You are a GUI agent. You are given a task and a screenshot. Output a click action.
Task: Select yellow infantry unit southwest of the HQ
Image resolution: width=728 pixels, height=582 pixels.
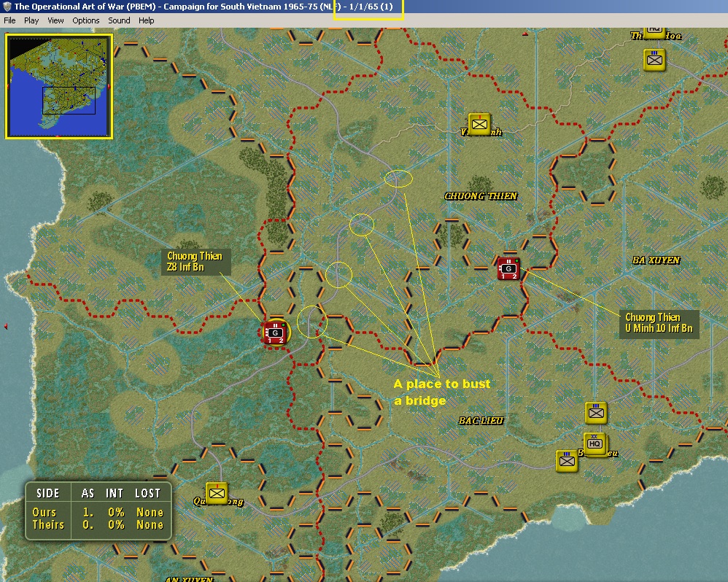click(x=567, y=461)
